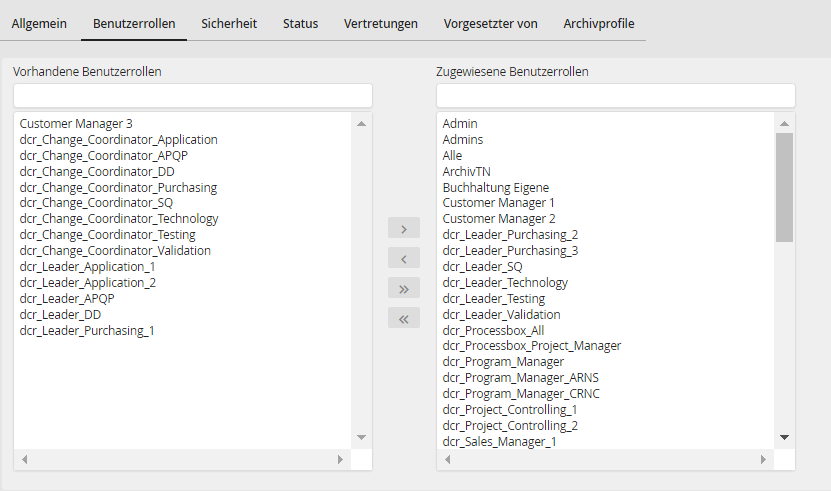Remove all roles with double left arrow
The height and width of the screenshot is (491, 831).
coord(403,319)
